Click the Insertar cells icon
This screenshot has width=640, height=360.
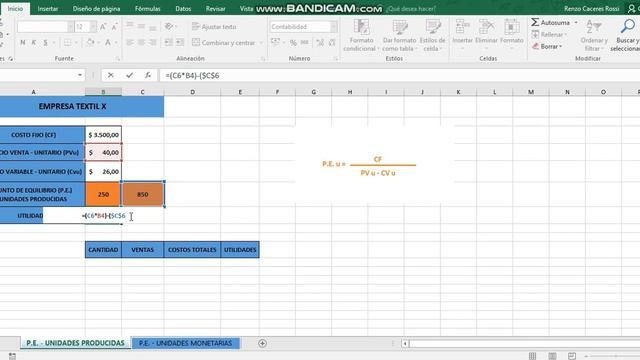coord(462,27)
